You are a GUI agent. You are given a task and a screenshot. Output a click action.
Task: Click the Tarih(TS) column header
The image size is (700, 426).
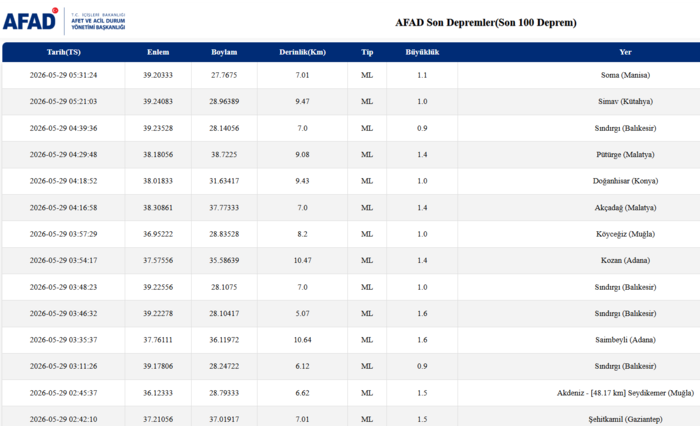tap(64, 52)
